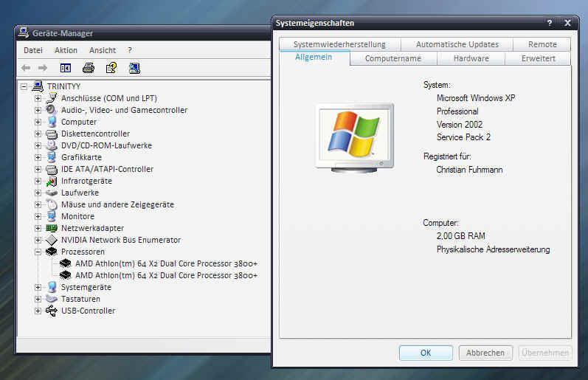Click the '2,00 GB RAM' text
Image resolution: width=588 pixels, height=380 pixels.
pyautogui.click(x=461, y=236)
